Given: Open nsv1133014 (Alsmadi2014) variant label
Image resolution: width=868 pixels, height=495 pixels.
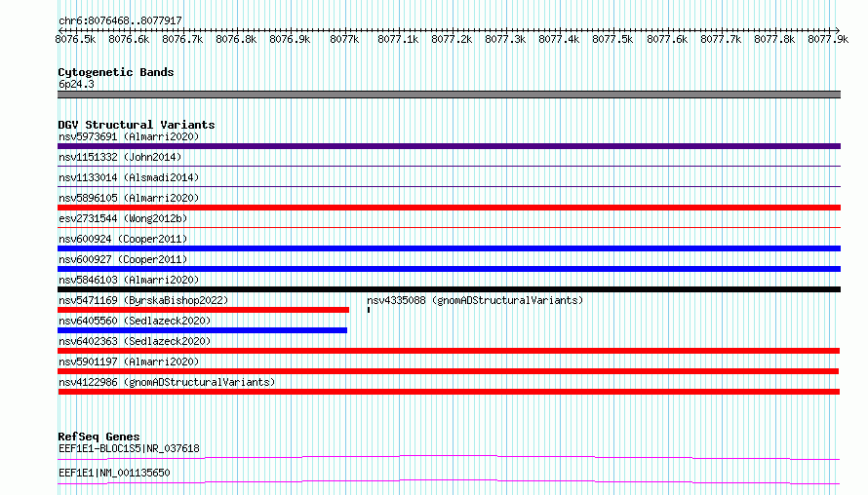Looking at the screenshot, I should 129,177.
